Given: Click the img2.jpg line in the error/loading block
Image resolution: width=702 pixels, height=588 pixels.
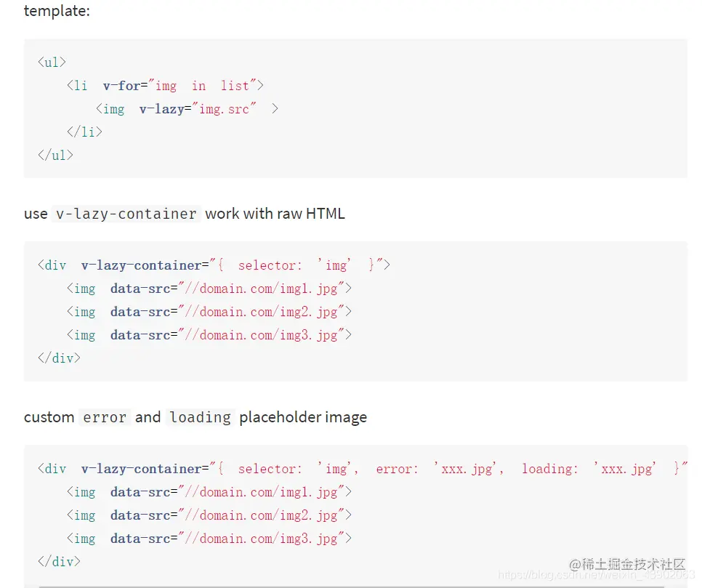Looking at the screenshot, I should (x=209, y=515).
